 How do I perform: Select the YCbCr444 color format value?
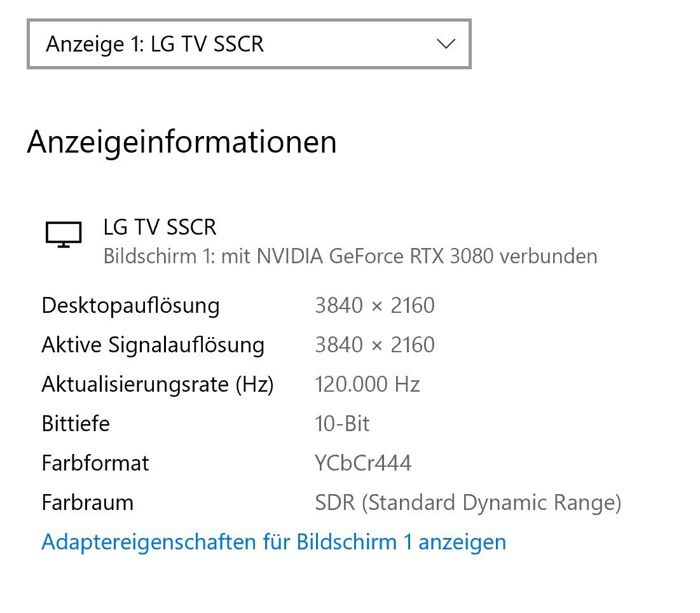click(x=363, y=463)
